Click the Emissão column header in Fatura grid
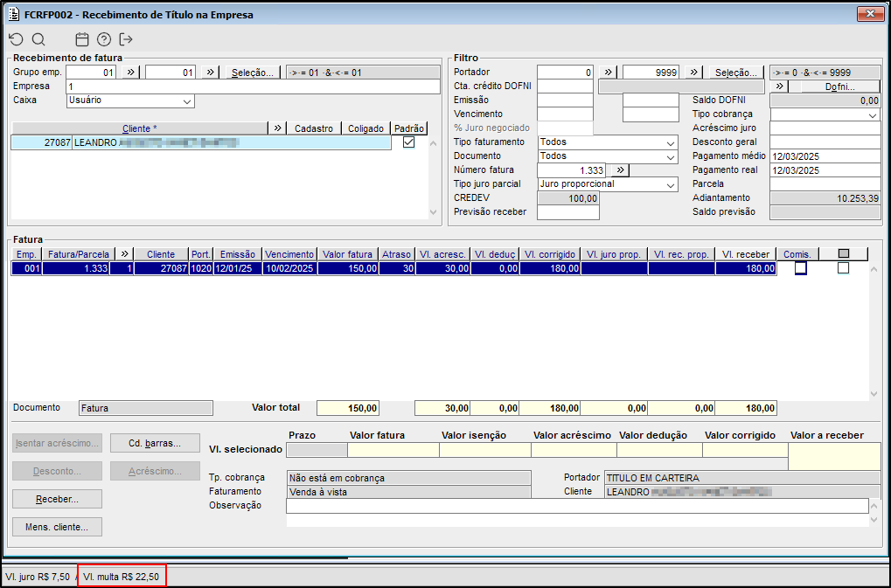The height and width of the screenshot is (588, 891). tap(238, 254)
